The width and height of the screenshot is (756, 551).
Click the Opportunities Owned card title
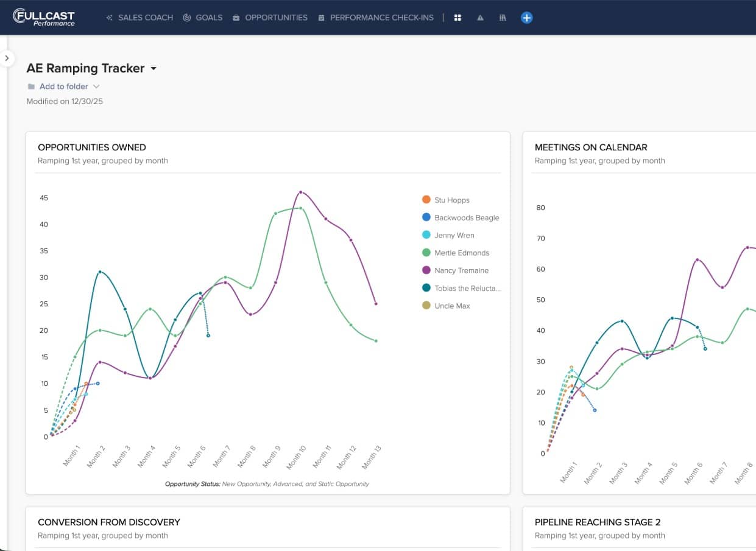[x=92, y=147]
